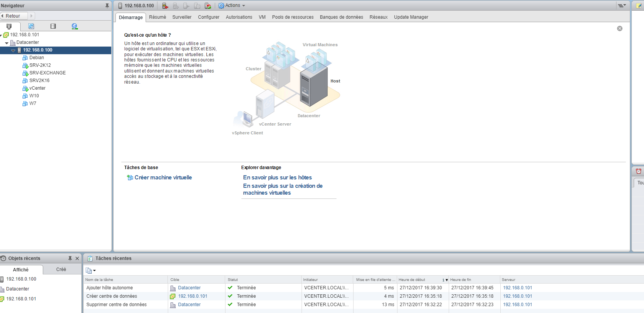The height and width of the screenshot is (313, 644).
Task: Click the Tou tab in the alarms panel
Action: pyautogui.click(x=639, y=183)
